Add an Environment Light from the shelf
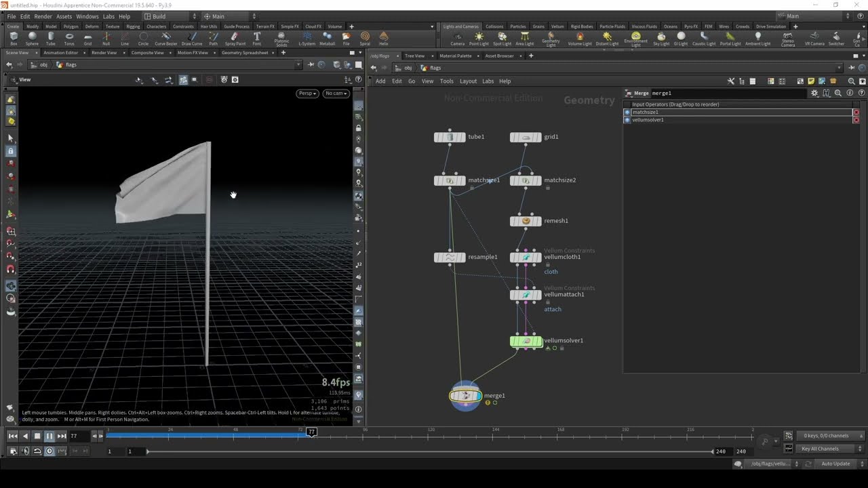 tap(635, 39)
